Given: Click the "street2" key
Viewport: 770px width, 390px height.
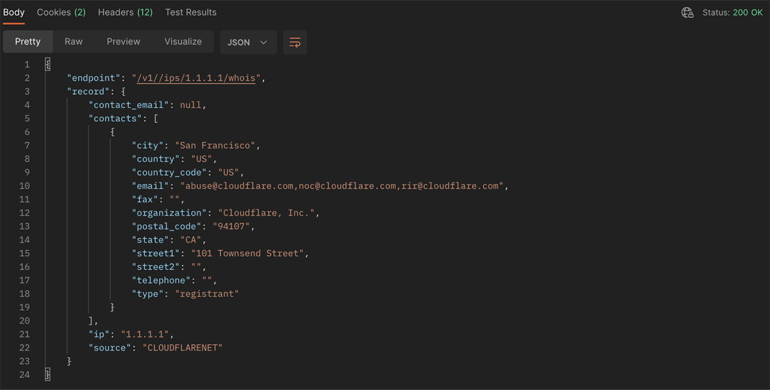Looking at the screenshot, I should tap(156, 267).
